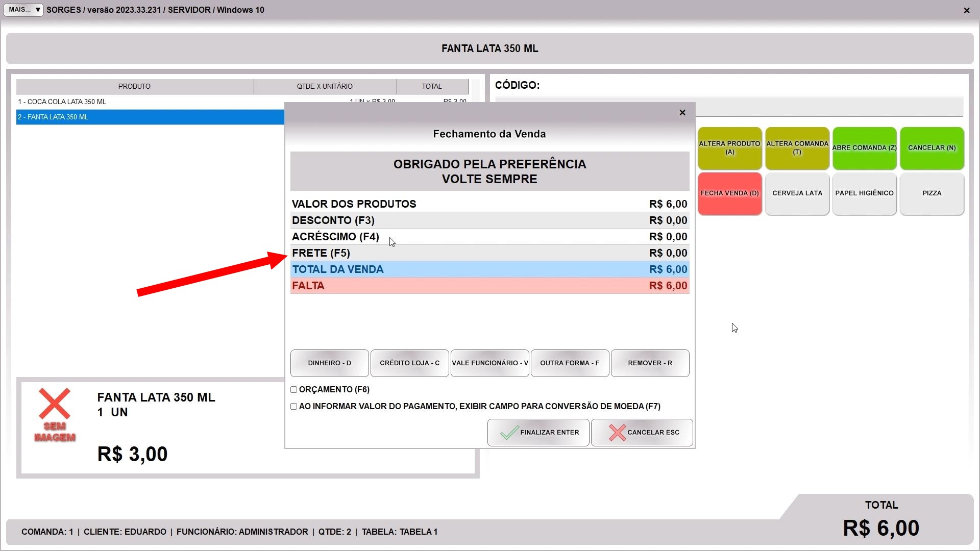
Task: Click CANCELAR (N) green button
Action: pos(932,148)
